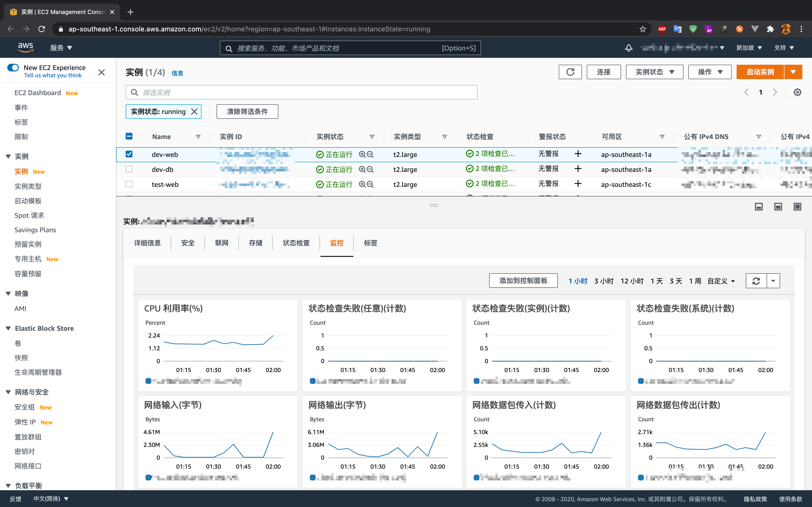Screen dimensions: 812x507
Task: Open the 操作 dropdown menu
Action: click(x=709, y=72)
